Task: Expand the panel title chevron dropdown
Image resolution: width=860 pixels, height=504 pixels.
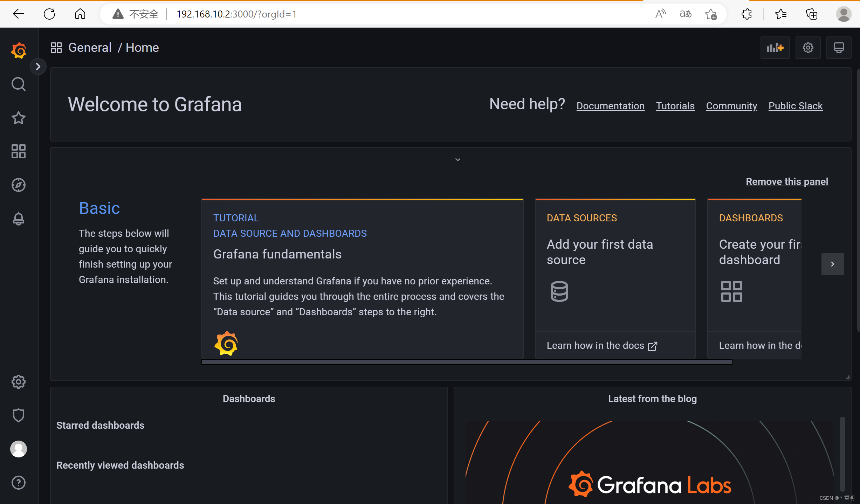Action: click(x=457, y=160)
